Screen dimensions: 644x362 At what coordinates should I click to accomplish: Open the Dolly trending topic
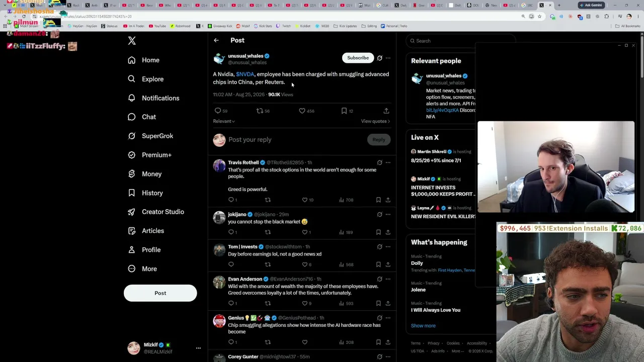click(417, 263)
